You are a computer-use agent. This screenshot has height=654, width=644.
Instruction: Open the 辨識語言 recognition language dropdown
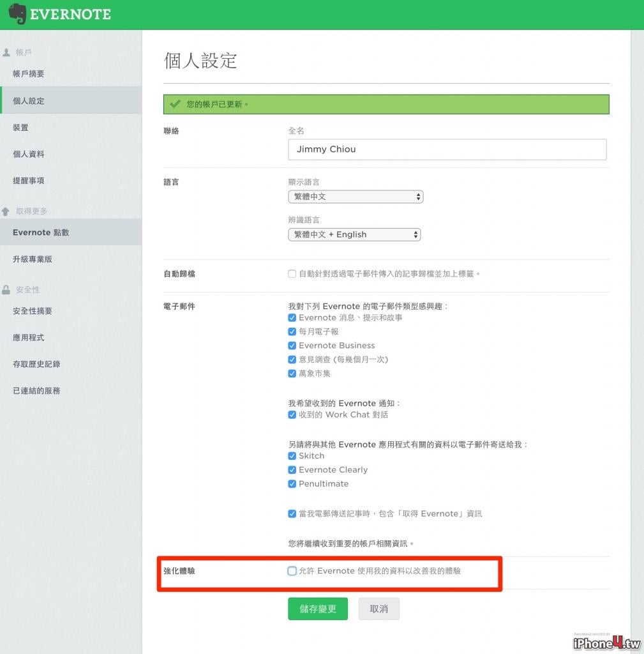pyautogui.click(x=354, y=234)
